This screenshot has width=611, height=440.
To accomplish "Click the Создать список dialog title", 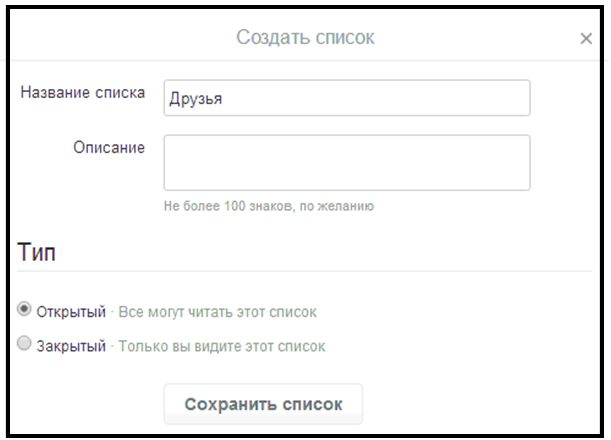I will pyautogui.click(x=306, y=37).
